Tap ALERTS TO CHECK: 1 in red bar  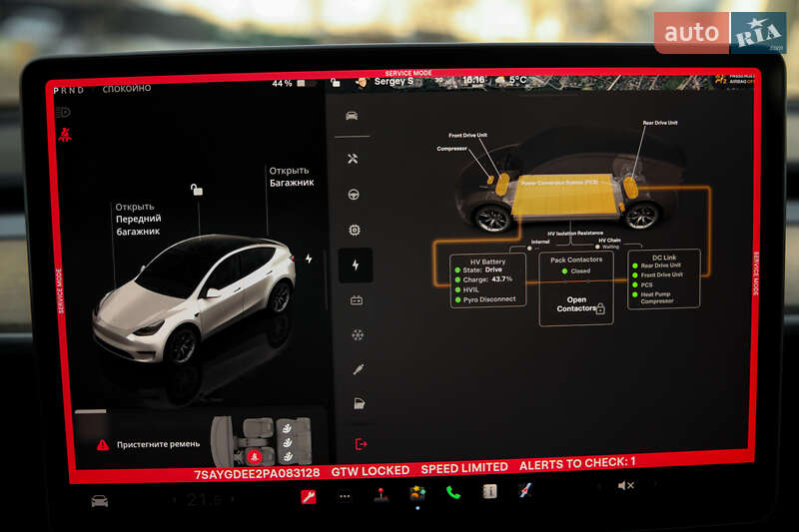[577, 463]
